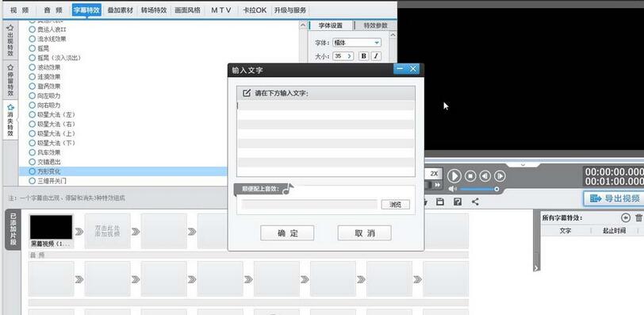The height and width of the screenshot is (315, 644).
Task: Select the 方形变化 radio option
Action: pos(32,171)
